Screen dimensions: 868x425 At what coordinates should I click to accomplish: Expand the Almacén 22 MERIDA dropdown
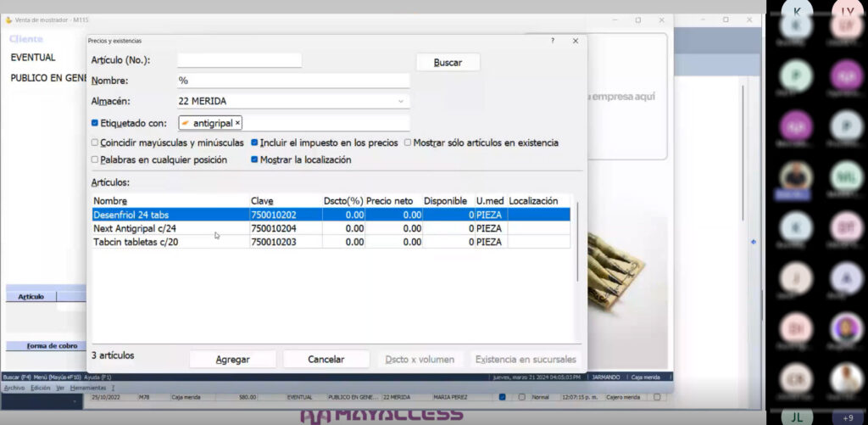401,102
